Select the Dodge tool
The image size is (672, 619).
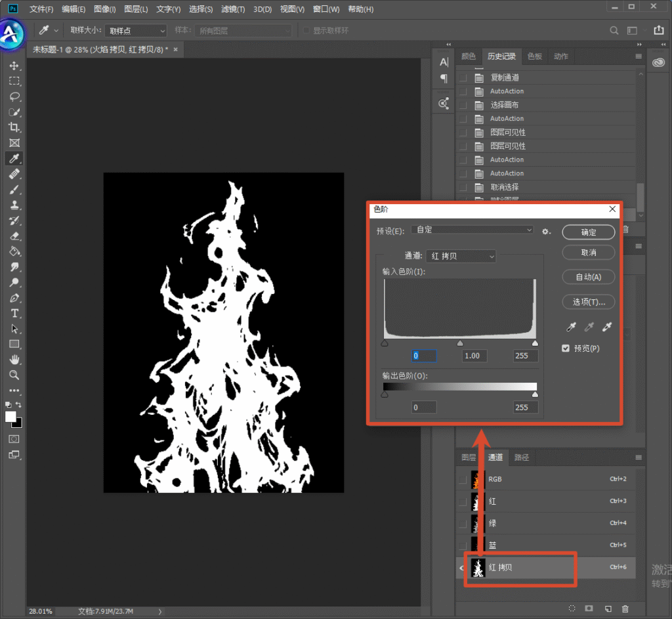14,282
